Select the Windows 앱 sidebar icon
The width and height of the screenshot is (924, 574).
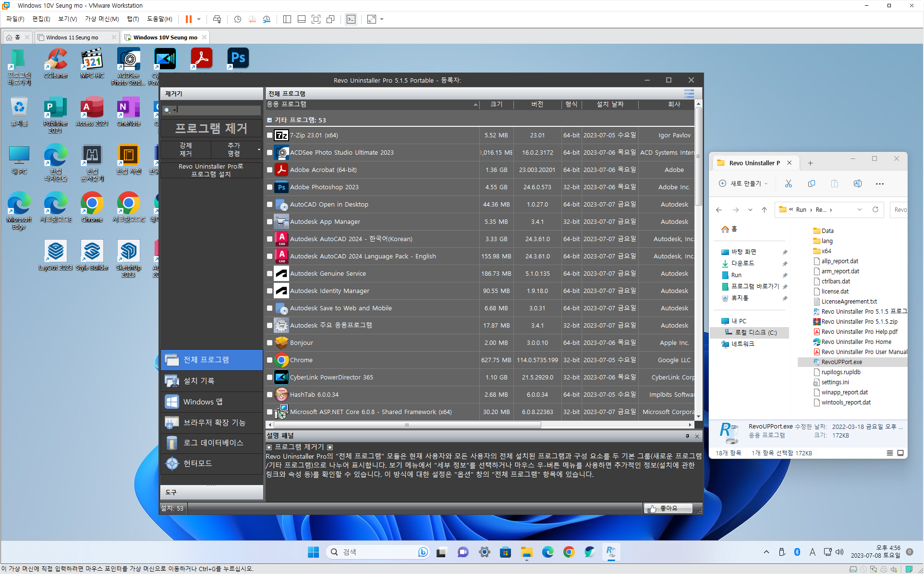pos(171,402)
